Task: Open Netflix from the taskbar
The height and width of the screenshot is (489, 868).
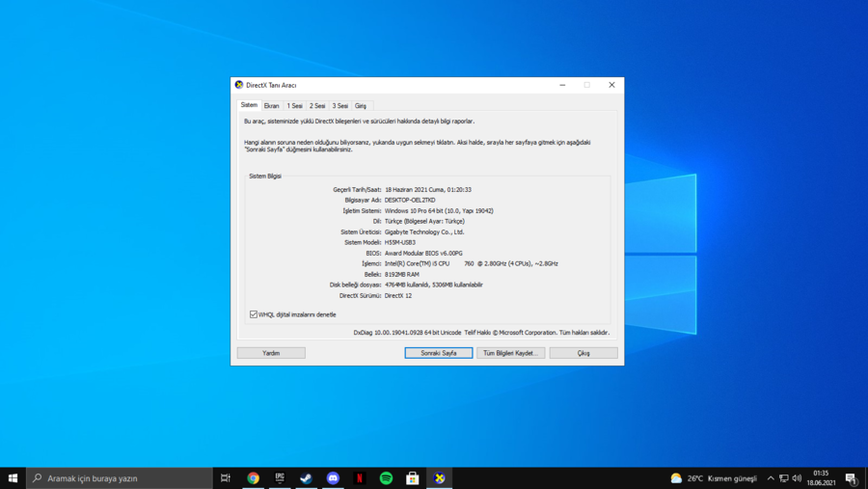Action: [x=360, y=478]
